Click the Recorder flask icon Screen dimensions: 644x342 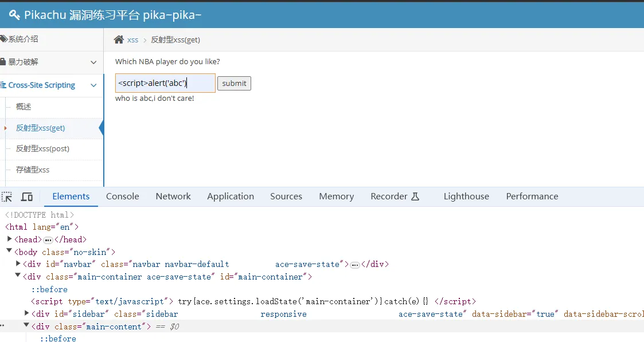415,196
